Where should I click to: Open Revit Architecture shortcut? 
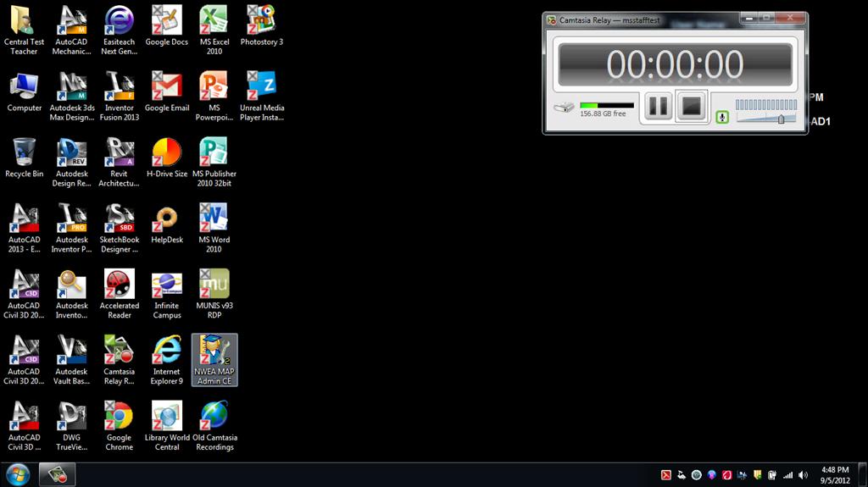[119, 162]
